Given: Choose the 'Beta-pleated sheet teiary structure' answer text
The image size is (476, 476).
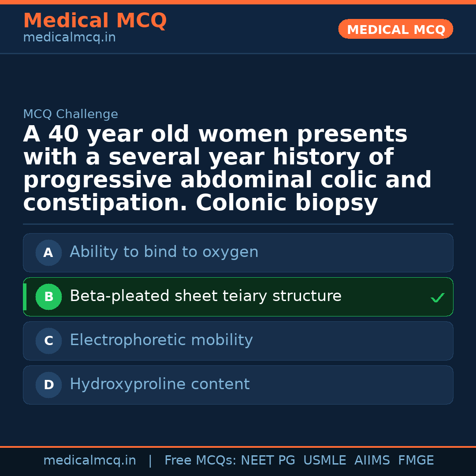Looking at the screenshot, I should [205, 296].
